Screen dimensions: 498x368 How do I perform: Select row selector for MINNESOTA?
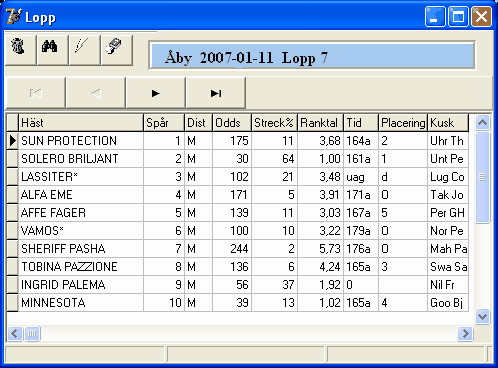point(13,303)
